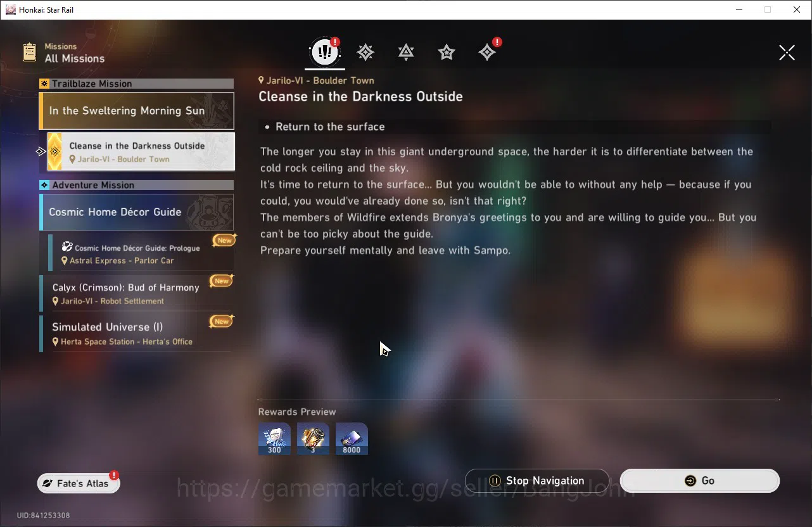Select Cosmic Home Décor Guide: Prologue
The height and width of the screenshot is (527, 812).
click(141, 253)
